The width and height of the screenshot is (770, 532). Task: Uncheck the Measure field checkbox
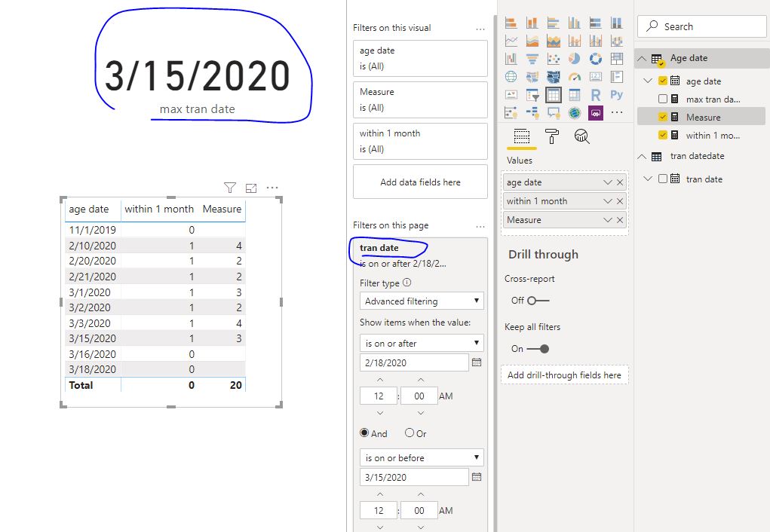tap(662, 117)
